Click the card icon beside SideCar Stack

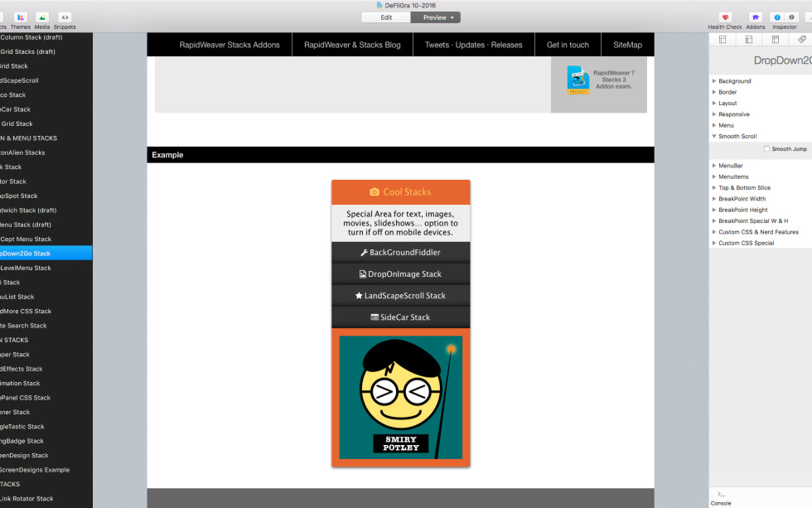(375, 317)
